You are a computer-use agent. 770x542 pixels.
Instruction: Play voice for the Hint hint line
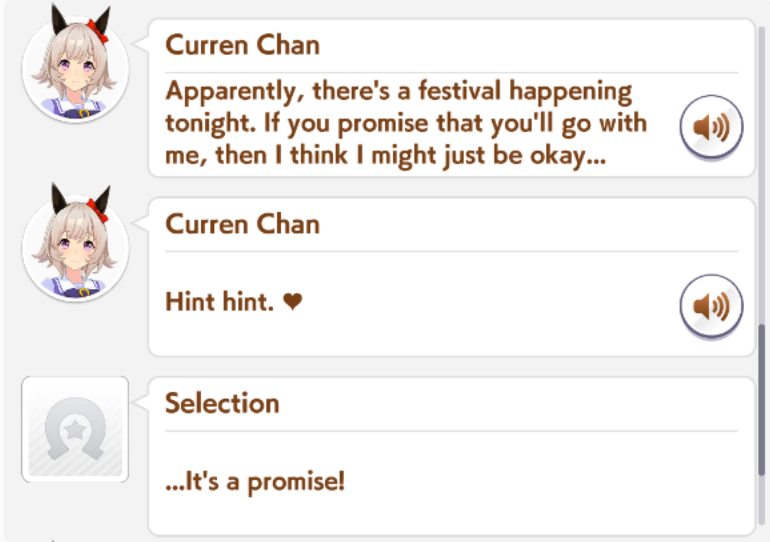(x=711, y=303)
